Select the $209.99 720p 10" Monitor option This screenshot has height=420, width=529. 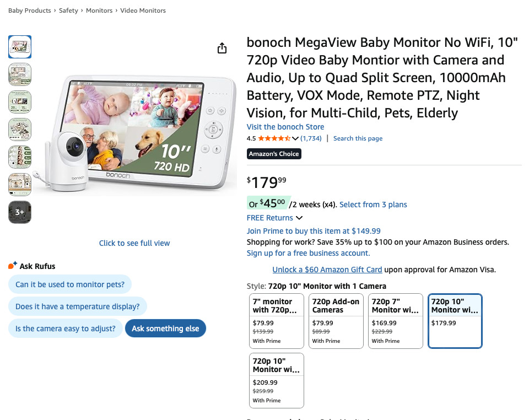(277, 380)
